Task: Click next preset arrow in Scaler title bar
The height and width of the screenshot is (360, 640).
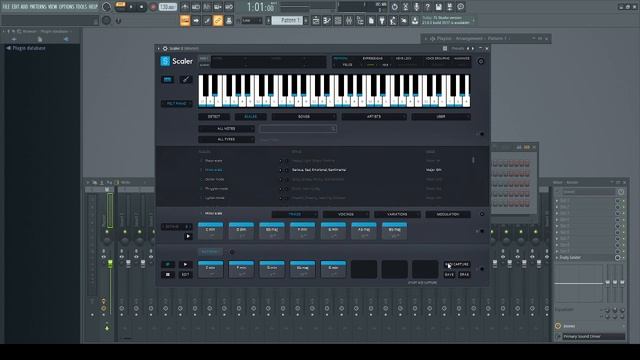Action: coord(473,49)
